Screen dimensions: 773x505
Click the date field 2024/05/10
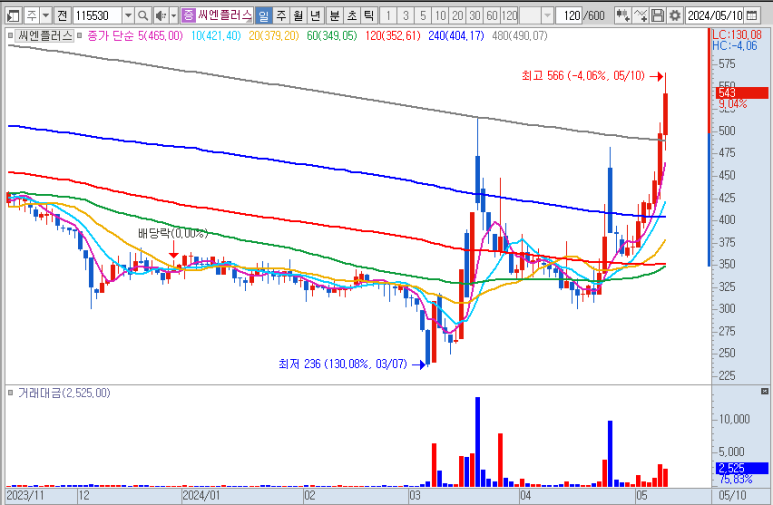(715, 16)
